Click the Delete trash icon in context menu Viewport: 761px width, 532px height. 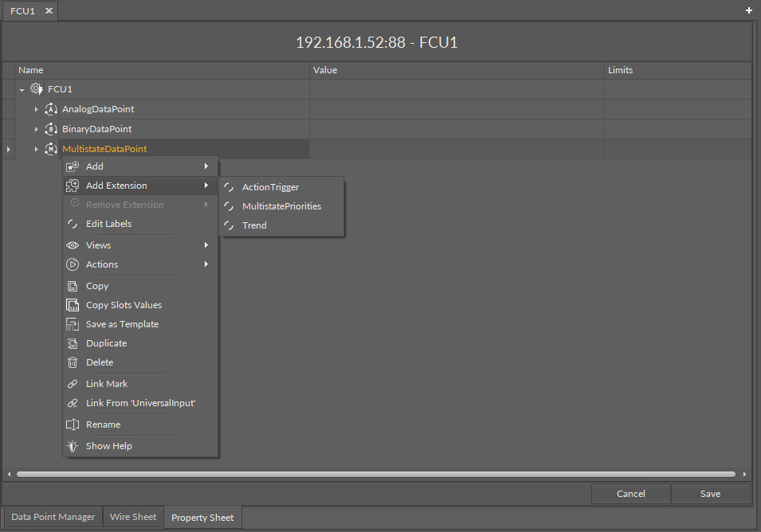(73, 362)
